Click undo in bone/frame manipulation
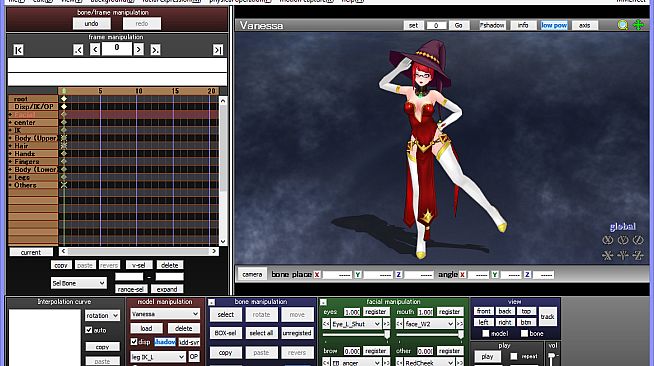654x366 pixels. (x=92, y=24)
